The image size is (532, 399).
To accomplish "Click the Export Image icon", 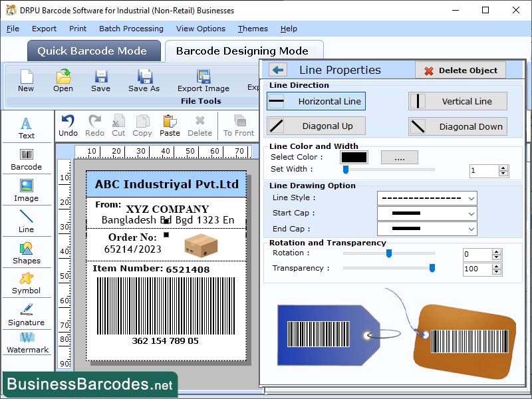I will [x=203, y=80].
